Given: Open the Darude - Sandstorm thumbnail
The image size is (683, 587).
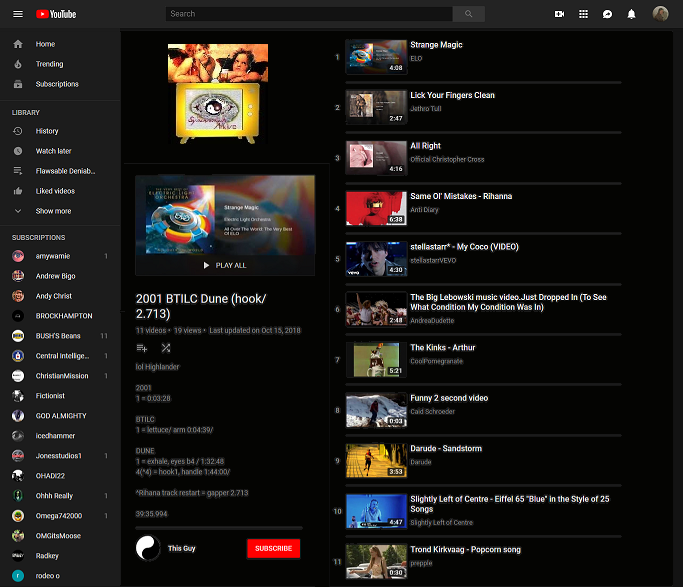Looking at the screenshot, I should [376, 461].
